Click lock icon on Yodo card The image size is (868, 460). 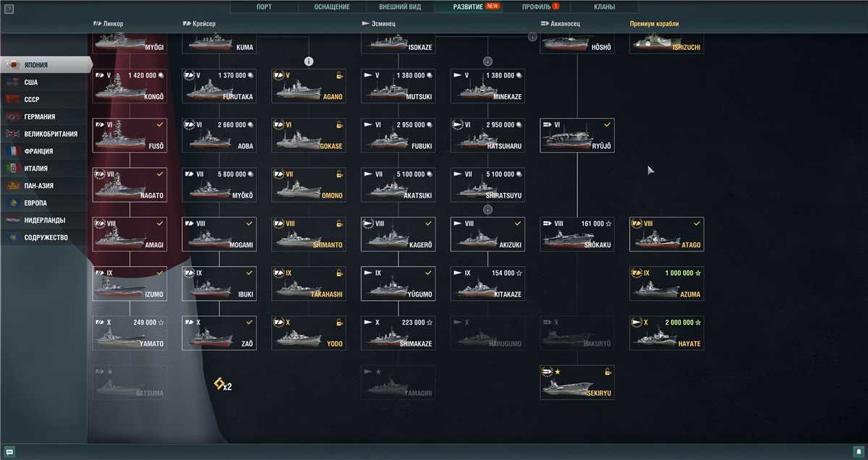(x=339, y=323)
